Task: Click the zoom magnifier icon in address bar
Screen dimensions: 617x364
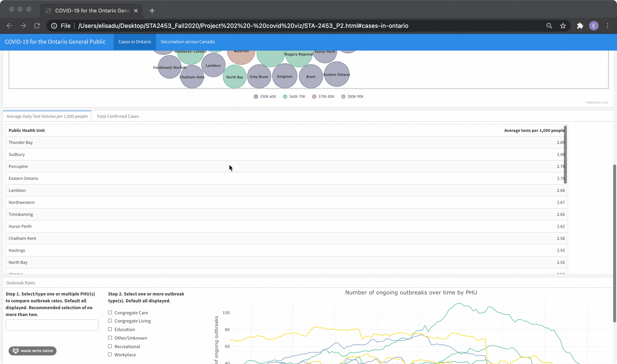Action: pos(549,26)
